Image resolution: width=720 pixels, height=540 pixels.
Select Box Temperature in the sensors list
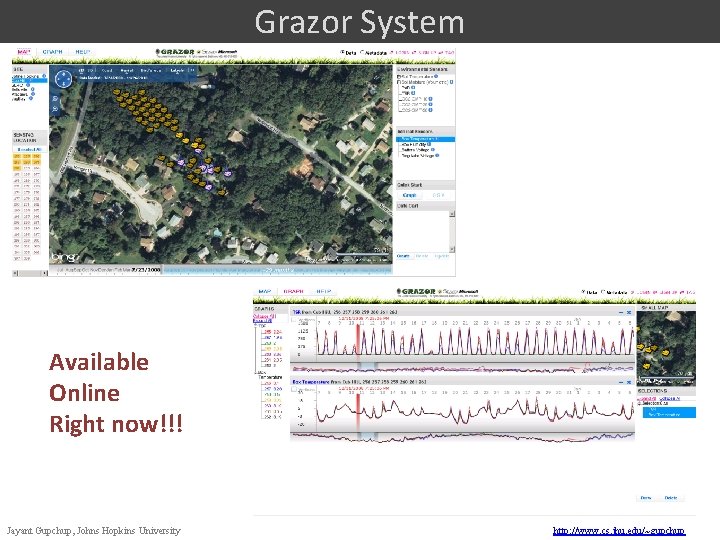tap(426, 139)
